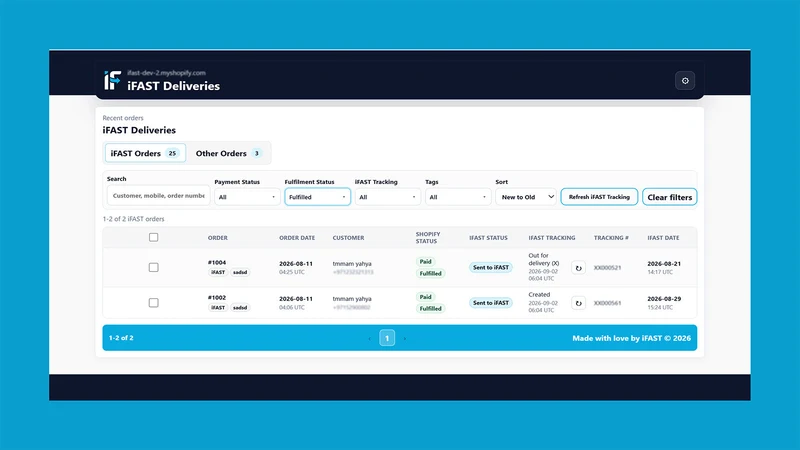
Task: Click the Clear filters button
Action: [669, 197]
